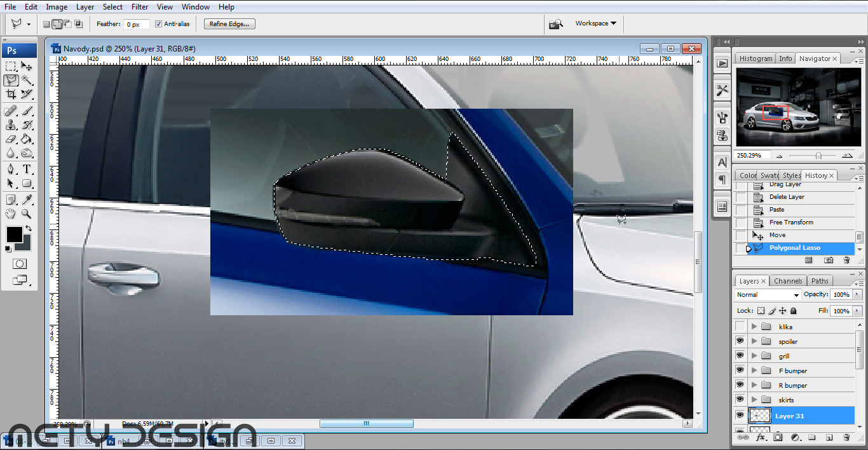The image size is (868, 450).
Task: Open the Image menu
Action: coord(57,7)
